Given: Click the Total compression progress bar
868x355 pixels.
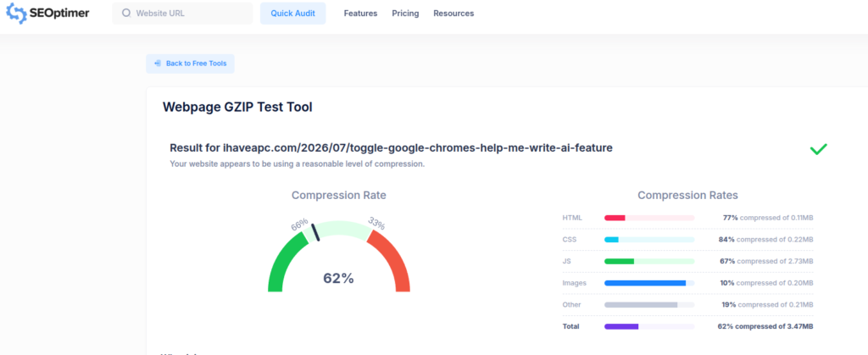Looking at the screenshot, I should coord(649,326).
